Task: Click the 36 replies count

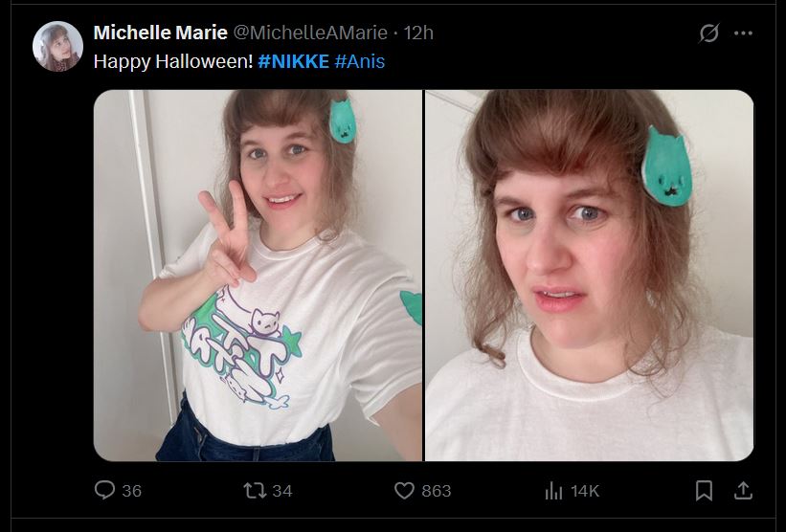Action: click(x=132, y=491)
